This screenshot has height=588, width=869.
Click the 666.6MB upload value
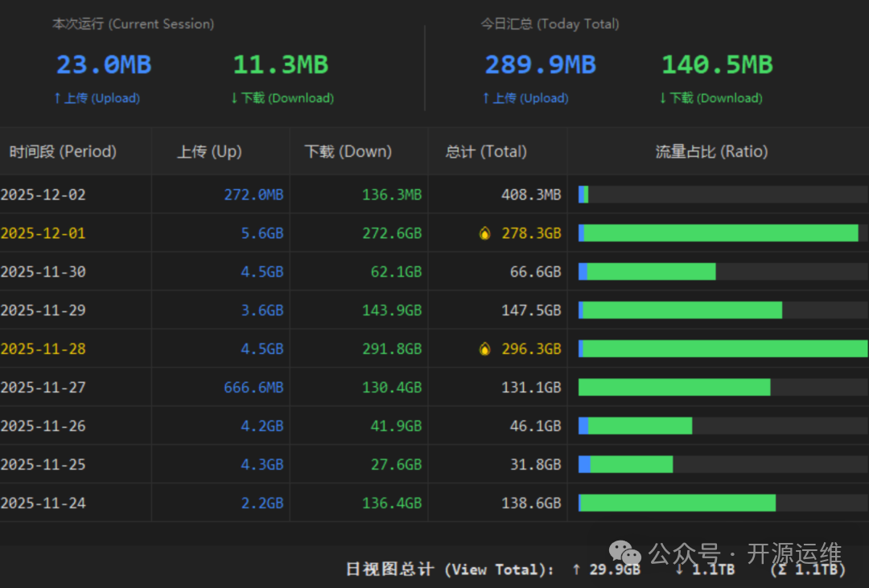[x=253, y=388]
